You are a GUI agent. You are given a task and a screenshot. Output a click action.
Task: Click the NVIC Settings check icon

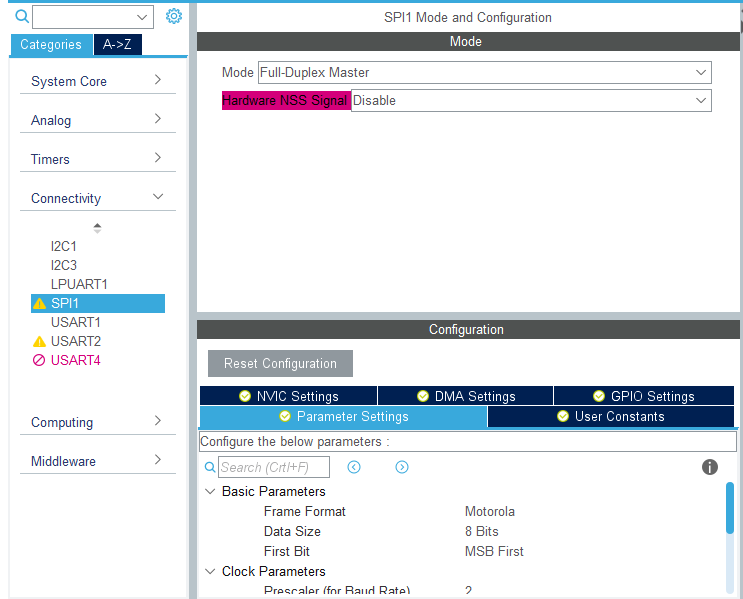pos(245,396)
